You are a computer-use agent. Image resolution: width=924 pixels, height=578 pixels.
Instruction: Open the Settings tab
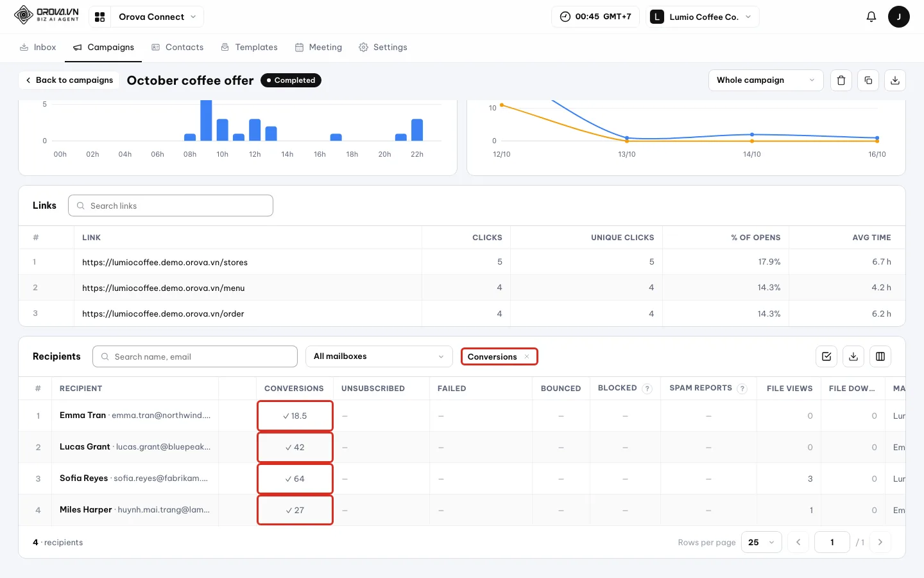pyautogui.click(x=383, y=48)
